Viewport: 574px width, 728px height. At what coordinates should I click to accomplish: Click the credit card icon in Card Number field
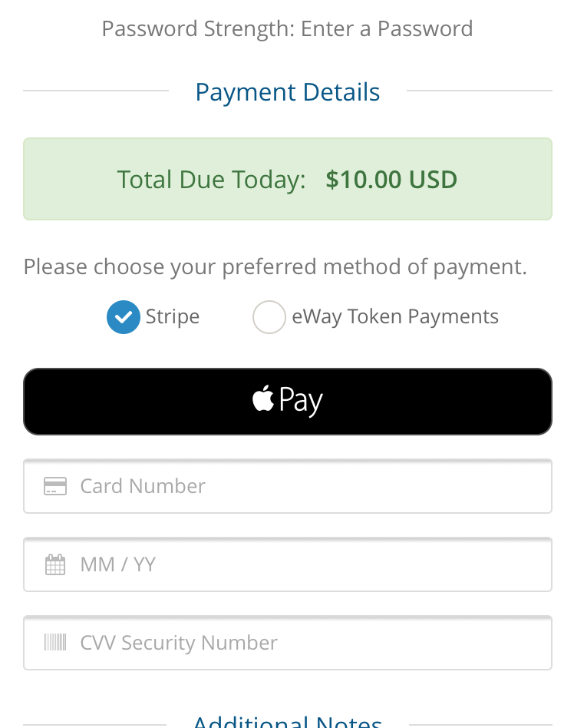point(55,486)
